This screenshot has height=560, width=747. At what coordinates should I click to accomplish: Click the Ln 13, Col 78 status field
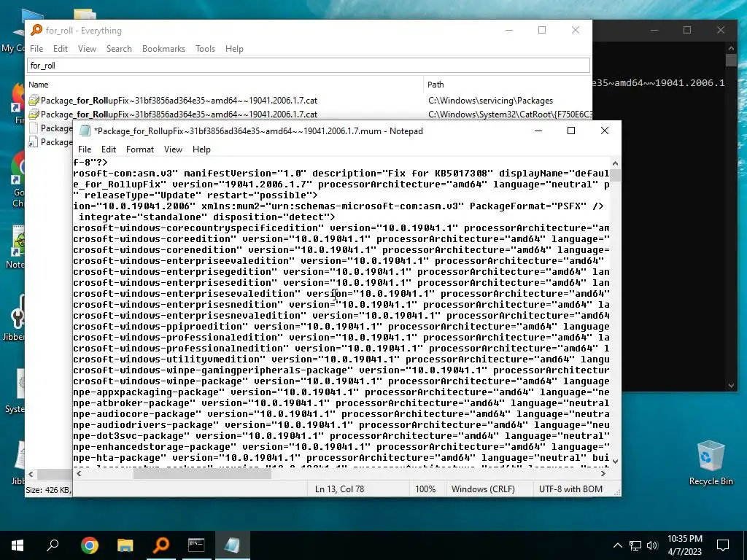point(339,489)
